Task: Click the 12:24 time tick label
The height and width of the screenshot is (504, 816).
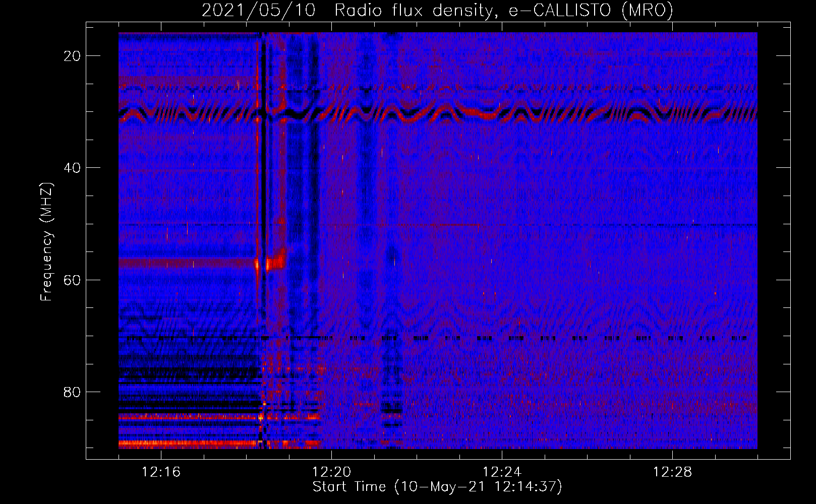Action: click(502, 472)
